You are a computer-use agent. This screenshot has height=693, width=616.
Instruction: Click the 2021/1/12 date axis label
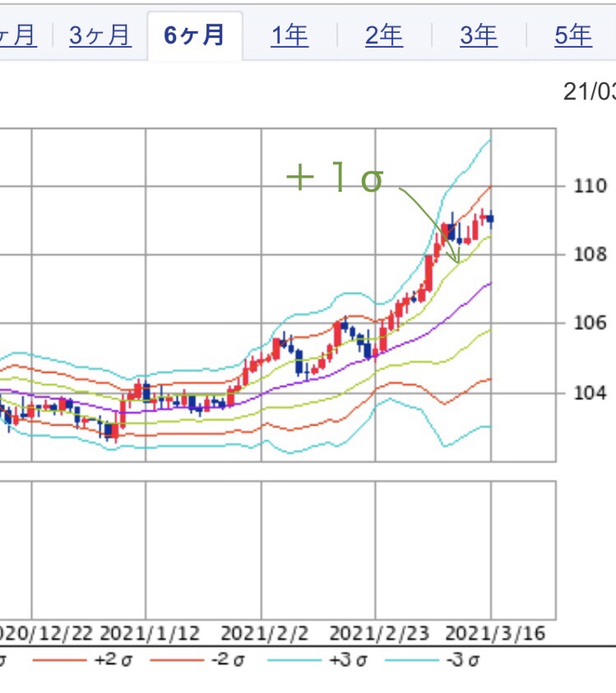coord(150,634)
